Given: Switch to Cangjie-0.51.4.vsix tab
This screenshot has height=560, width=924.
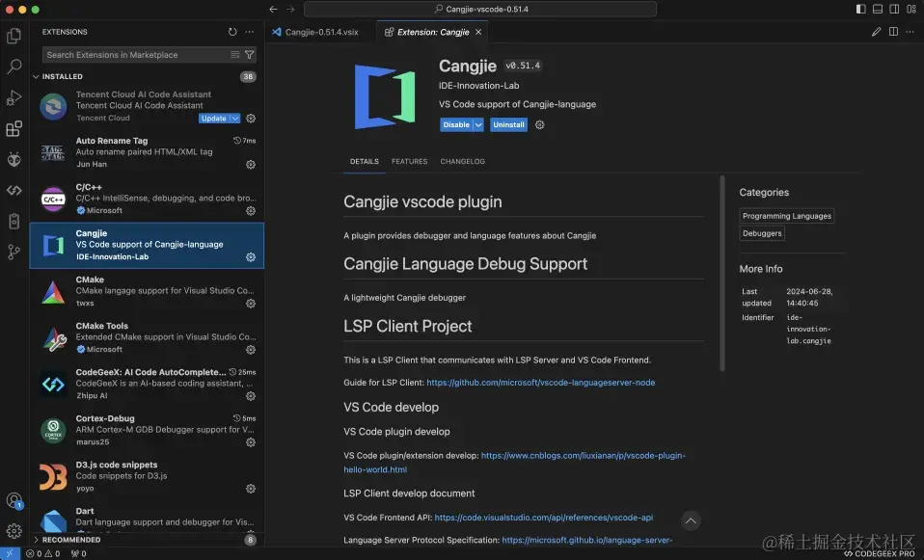Looking at the screenshot, I should pos(321,32).
